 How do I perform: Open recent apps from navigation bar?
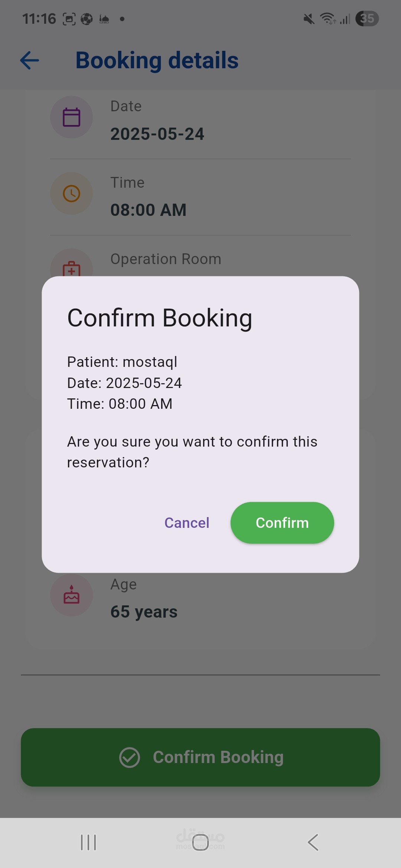[88, 842]
